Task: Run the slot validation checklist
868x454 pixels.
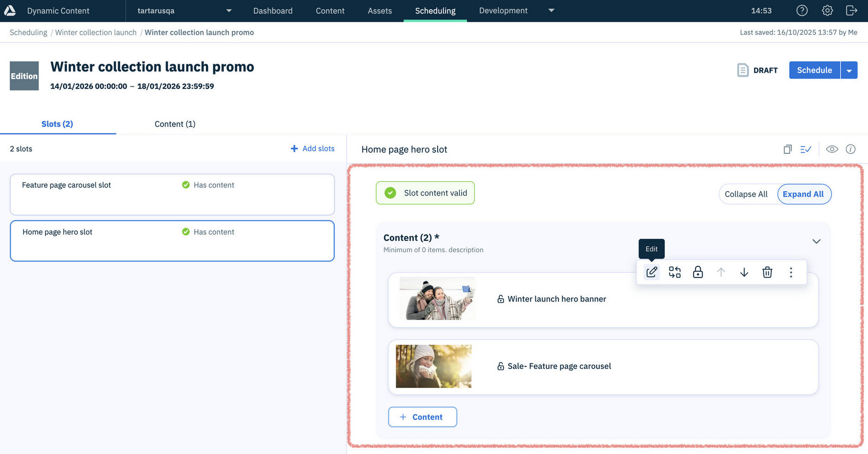Action: coord(806,149)
